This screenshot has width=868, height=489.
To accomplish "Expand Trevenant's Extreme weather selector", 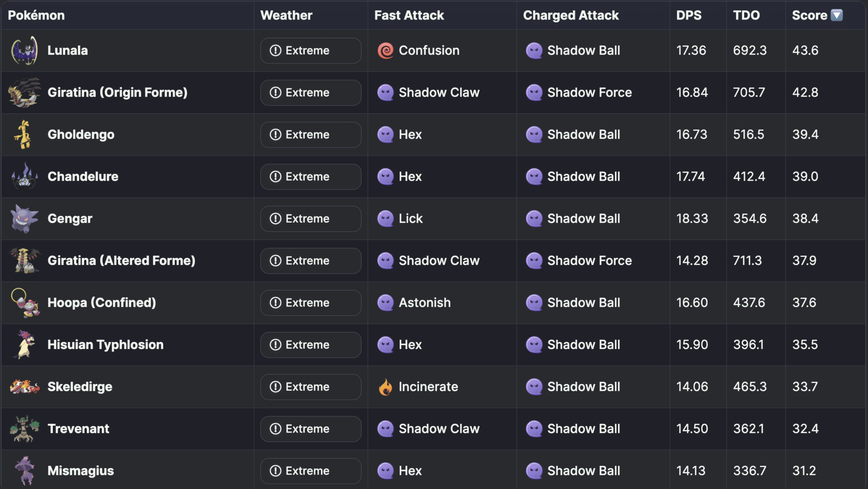I will (x=311, y=429).
